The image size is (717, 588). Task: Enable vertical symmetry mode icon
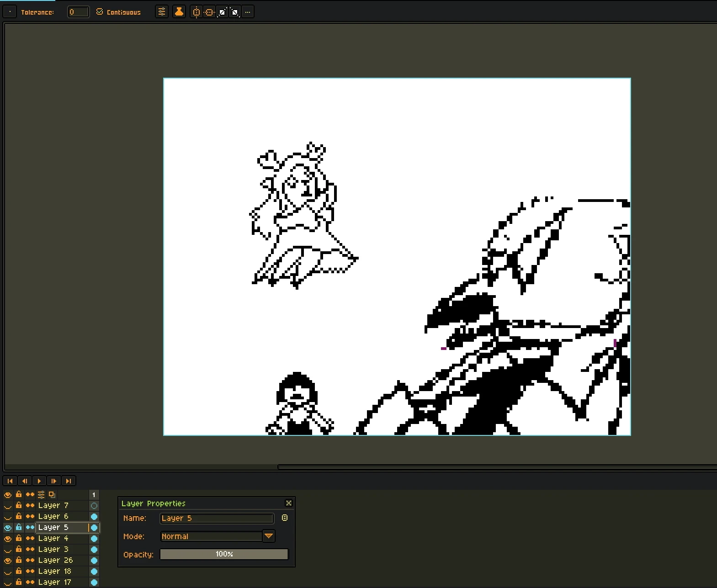(x=197, y=12)
